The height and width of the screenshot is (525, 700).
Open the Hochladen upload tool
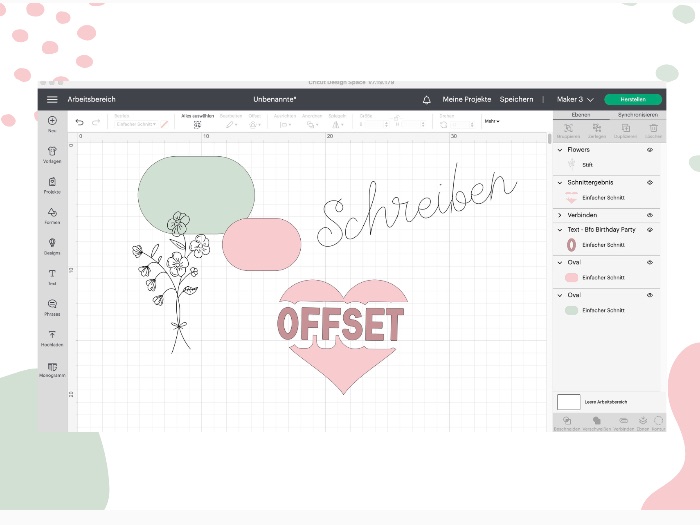click(x=52, y=336)
